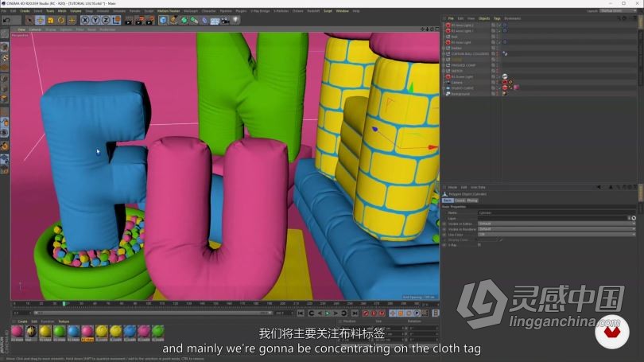Screen dimensions: 644x362
Task: Toggle coordinate system icon next to Z
Action: 116,20
